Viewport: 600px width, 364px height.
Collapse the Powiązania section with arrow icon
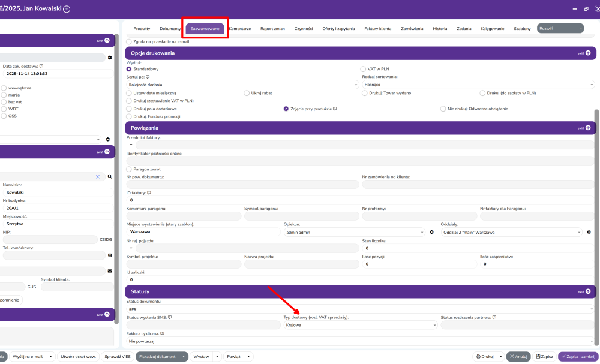point(587,128)
